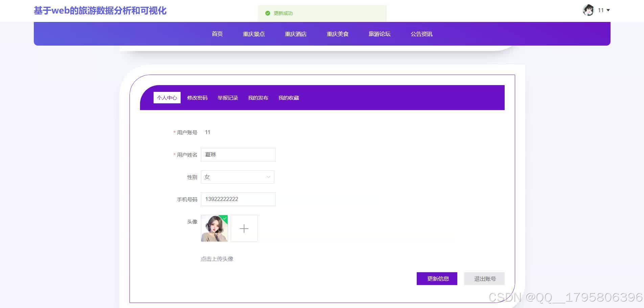Open 旅游论坛 from the navigation bar
Viewport: 644px width, 308px height.
click(379, 34)
